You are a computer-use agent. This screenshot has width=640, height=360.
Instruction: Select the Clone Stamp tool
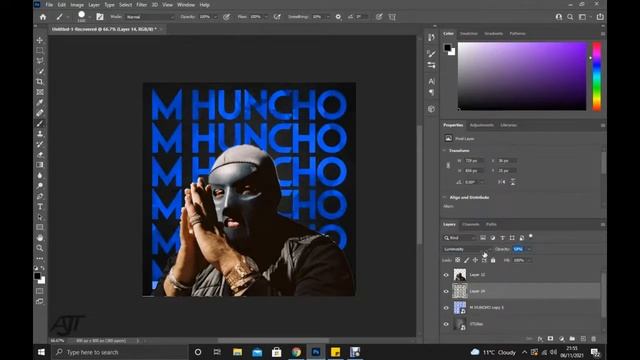(x=40, y=134)
